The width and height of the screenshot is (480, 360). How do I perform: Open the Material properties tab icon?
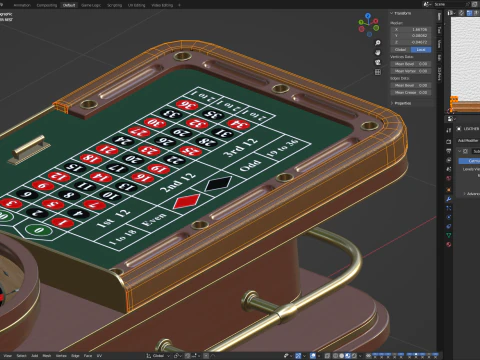point(449,245)
